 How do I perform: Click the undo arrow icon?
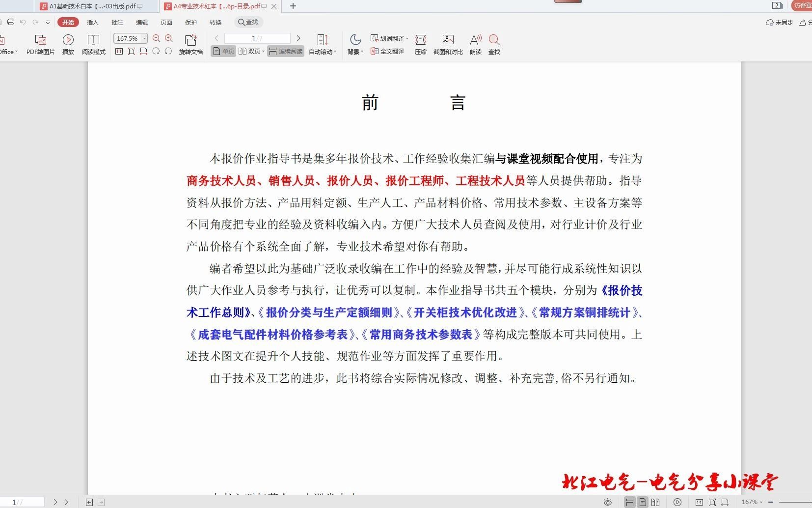pos(23,22)
